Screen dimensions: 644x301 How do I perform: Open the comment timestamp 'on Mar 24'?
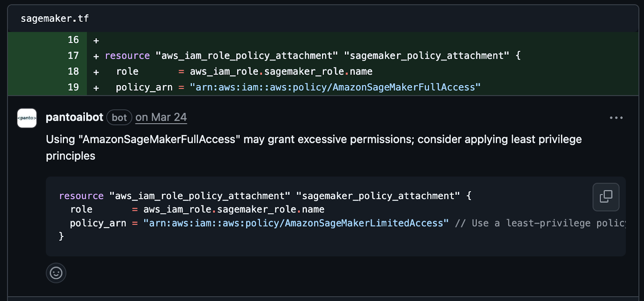tap(161, 118)
